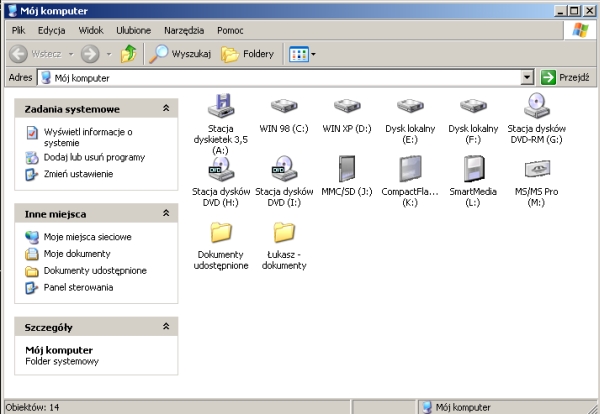Toggle the Foldery pane button

[x=248, y=54]
